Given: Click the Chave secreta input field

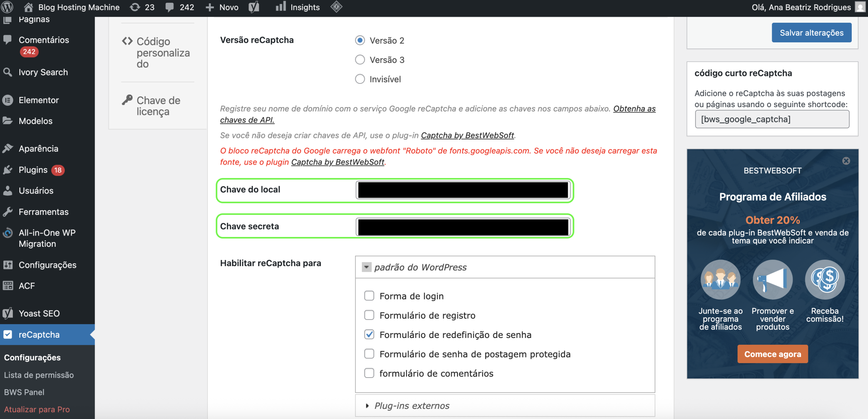Looking at the screenshot, I should pyautogui.click(x=463, y=227).
